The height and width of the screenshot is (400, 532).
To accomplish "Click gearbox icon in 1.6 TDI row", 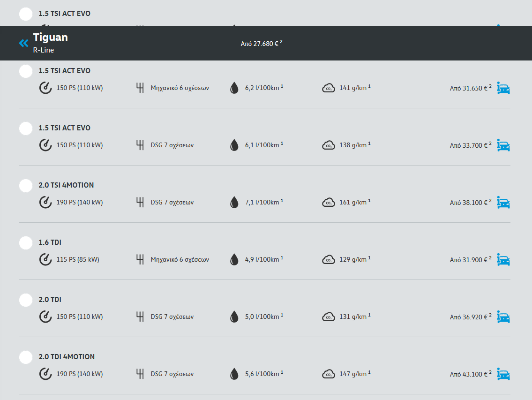I will click(x=140, y=259).
